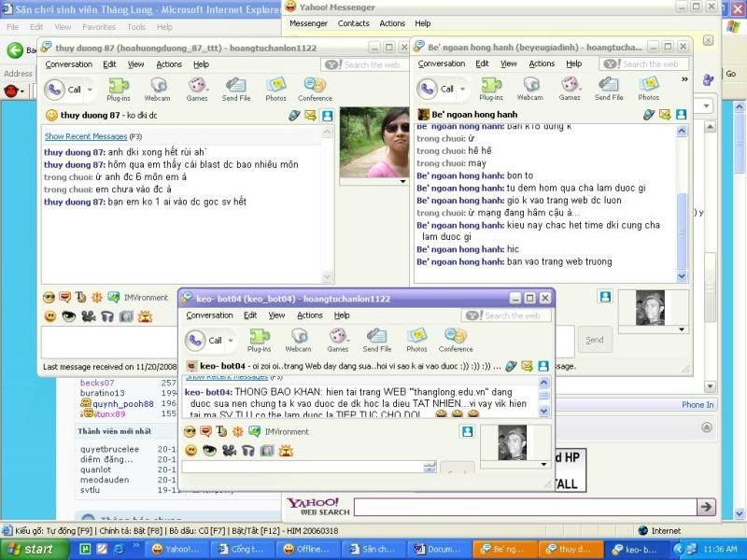Image resolution: width=747 pixels, height=560 pixels.
Task: Click IMVironment button in keo-bot04 window
Action: click(279, 432)
